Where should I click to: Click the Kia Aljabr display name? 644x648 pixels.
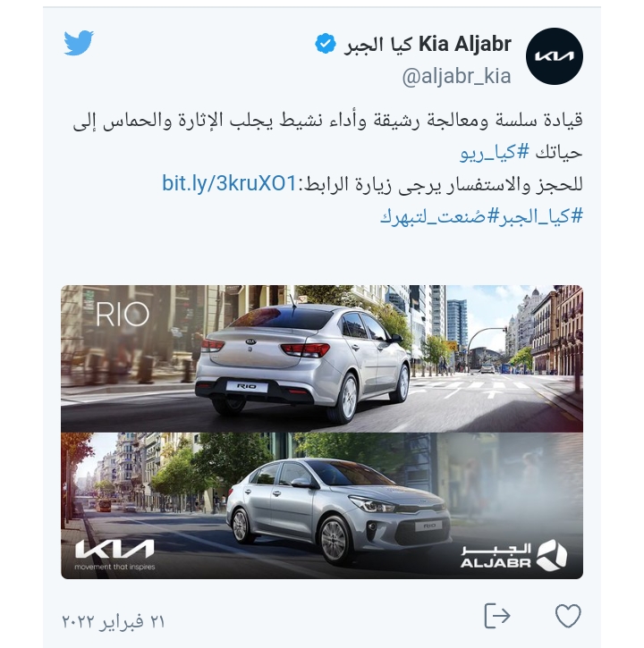(428, 44)
